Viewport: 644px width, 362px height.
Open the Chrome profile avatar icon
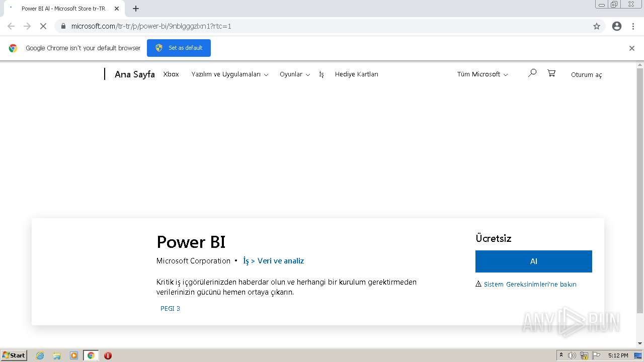(617, 26)
